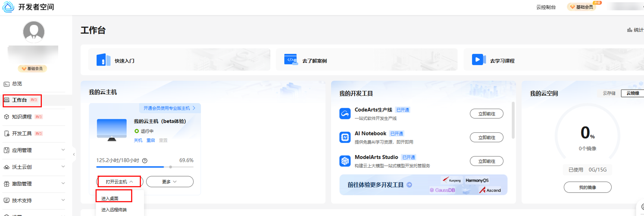Click the 已使用 0G/15G text
The height and width of the screenshot is (216, 644).
tap(588, 170)
